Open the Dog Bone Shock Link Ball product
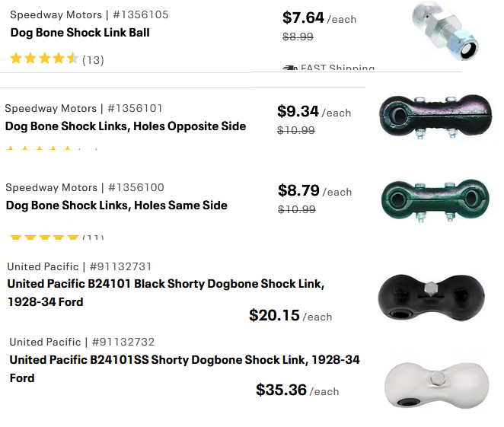 tap(80, 33)
